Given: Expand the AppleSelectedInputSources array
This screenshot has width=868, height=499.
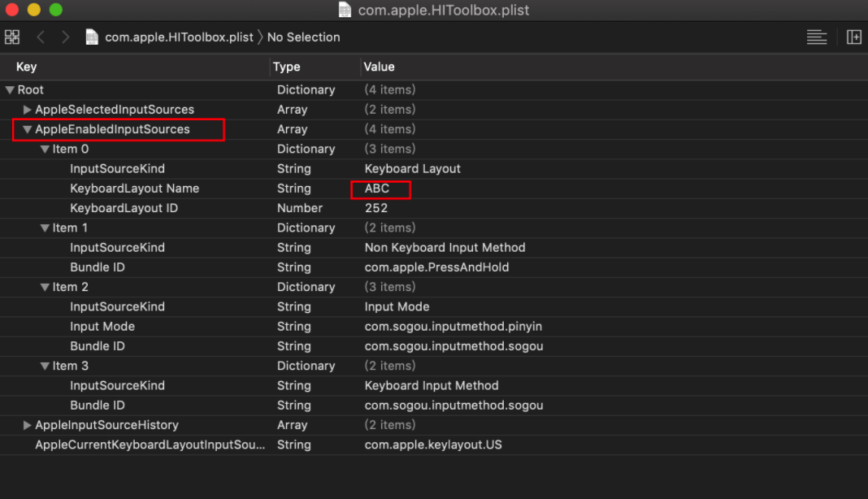Looking at the screenshot, I should (28, 110).
